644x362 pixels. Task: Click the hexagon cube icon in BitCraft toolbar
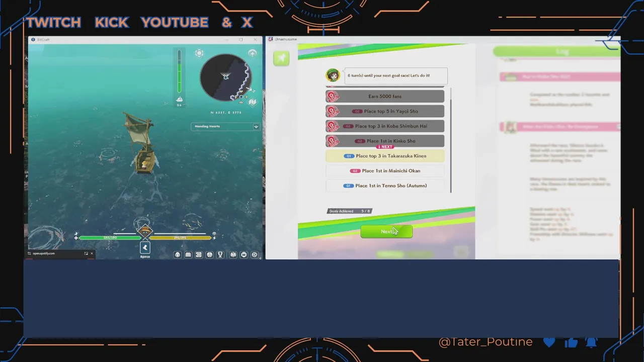click(x=244, y=255)
